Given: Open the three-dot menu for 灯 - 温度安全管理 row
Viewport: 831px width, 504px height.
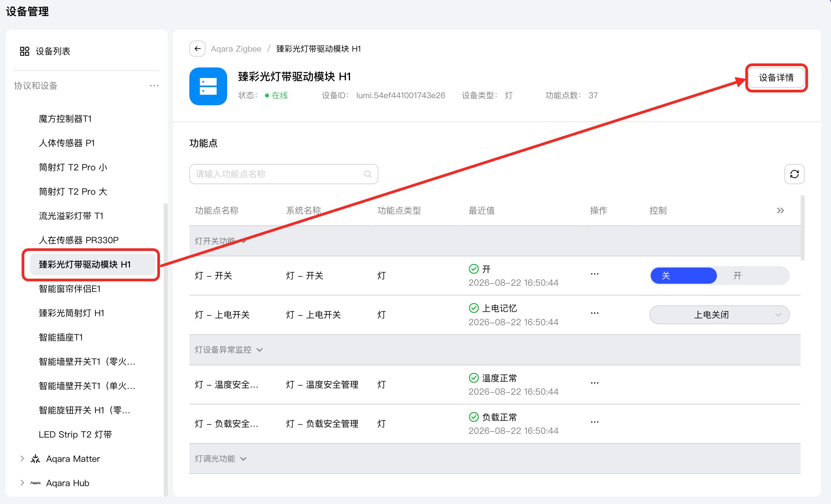Looking at the screenshot, I should pos(595,383).
